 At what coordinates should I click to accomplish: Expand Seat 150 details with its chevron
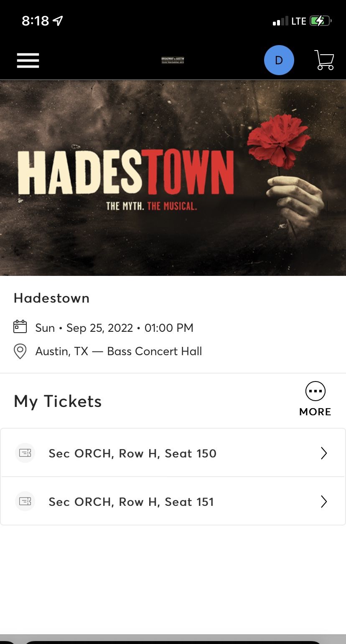pos(324,453)
